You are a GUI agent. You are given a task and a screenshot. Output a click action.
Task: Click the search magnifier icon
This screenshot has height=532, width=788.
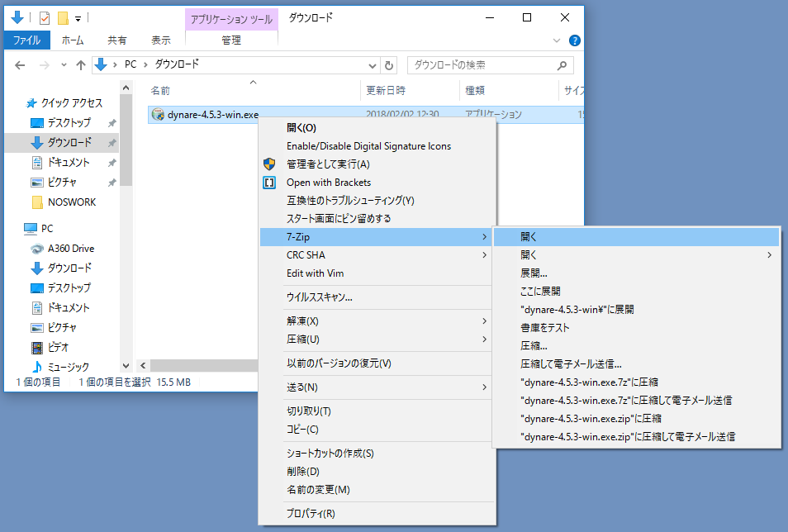click(562, 65)
